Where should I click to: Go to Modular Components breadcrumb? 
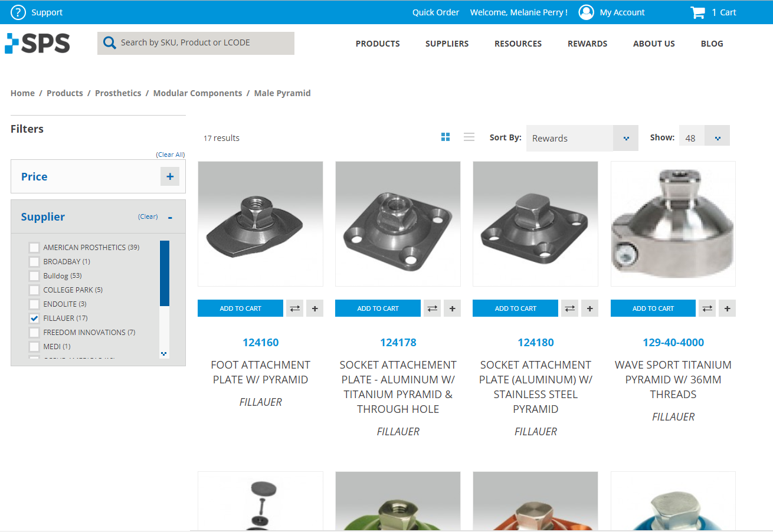click(198, 93)
